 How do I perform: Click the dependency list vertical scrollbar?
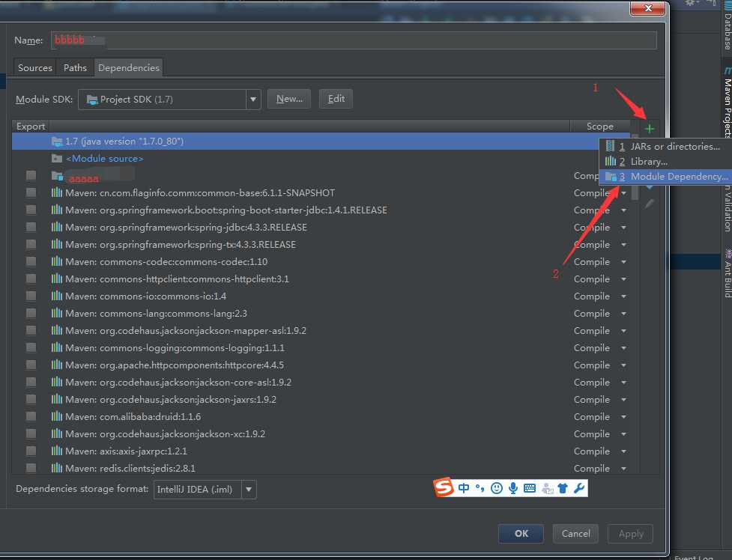tap(635, 168)
